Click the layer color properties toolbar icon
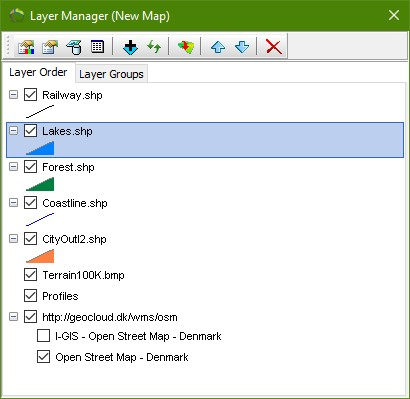The width and height of the screenshot is (410, 399). click(x=26, y=47)
